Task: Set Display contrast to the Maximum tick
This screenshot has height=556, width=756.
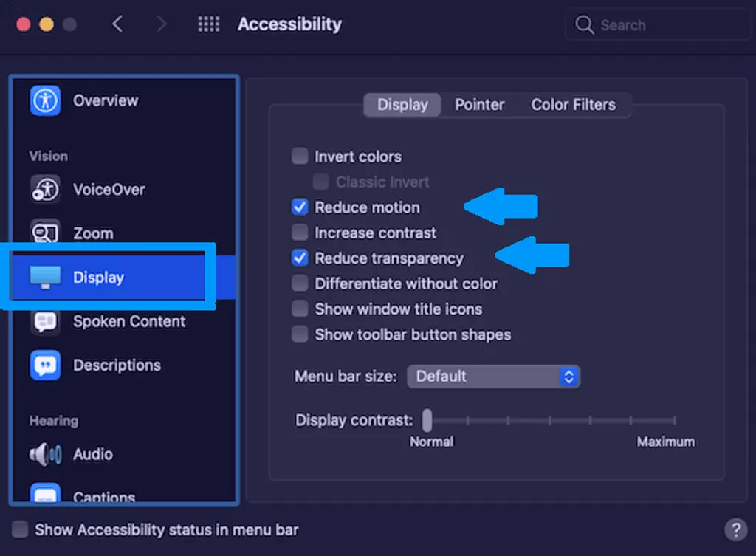Action: (x=674, y=420)
